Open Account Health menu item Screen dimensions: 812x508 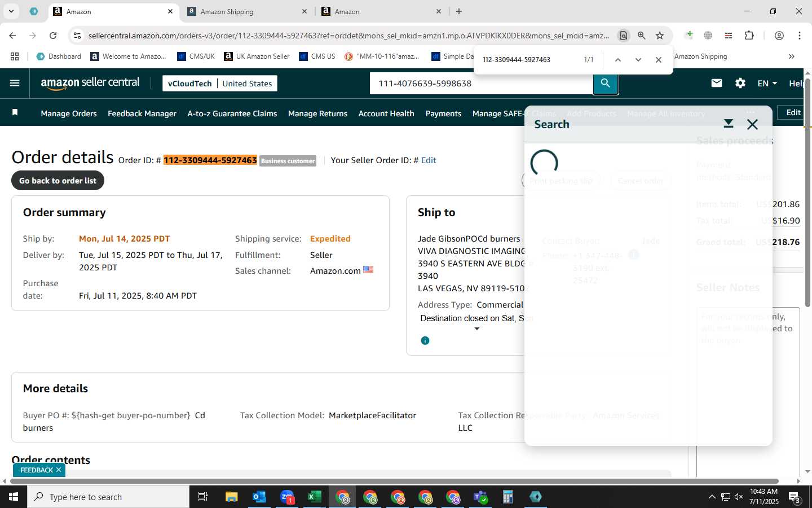click(x=386, y=113)
